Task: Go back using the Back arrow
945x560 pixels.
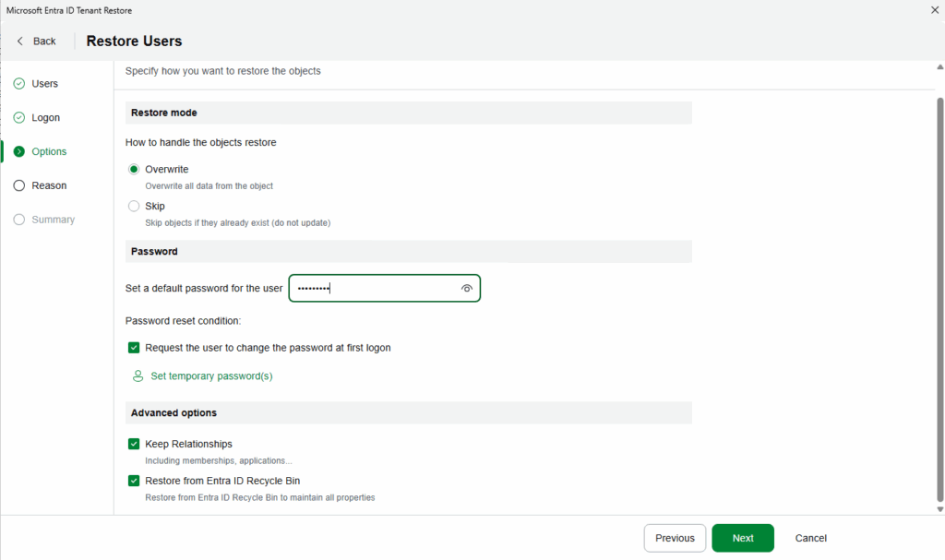Action: (x=20, y=41)
